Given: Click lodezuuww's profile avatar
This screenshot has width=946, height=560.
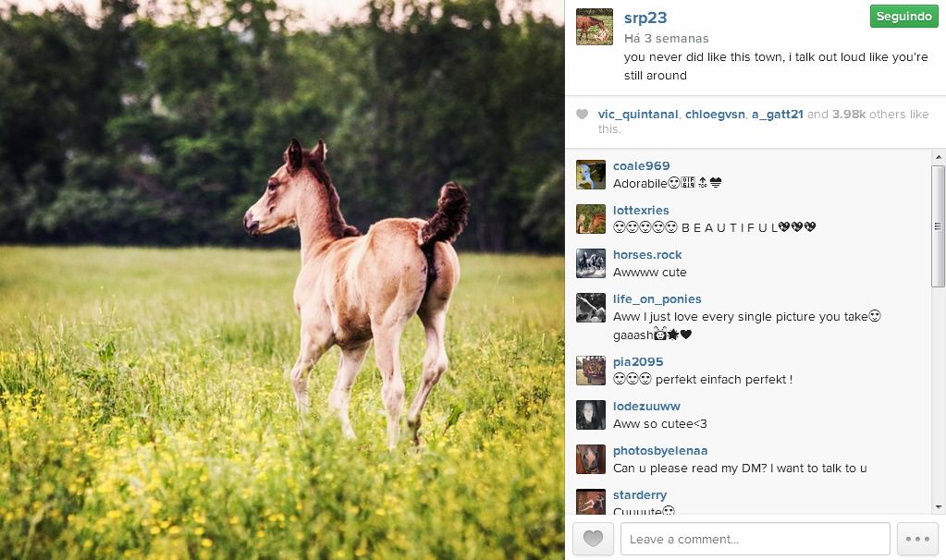Looking at the screenshot, I should [591, 415].
